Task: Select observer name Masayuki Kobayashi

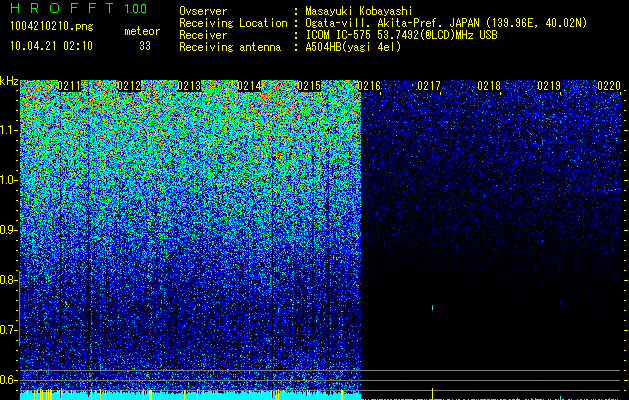Action: pyautogui.click(x=359, y=11)
